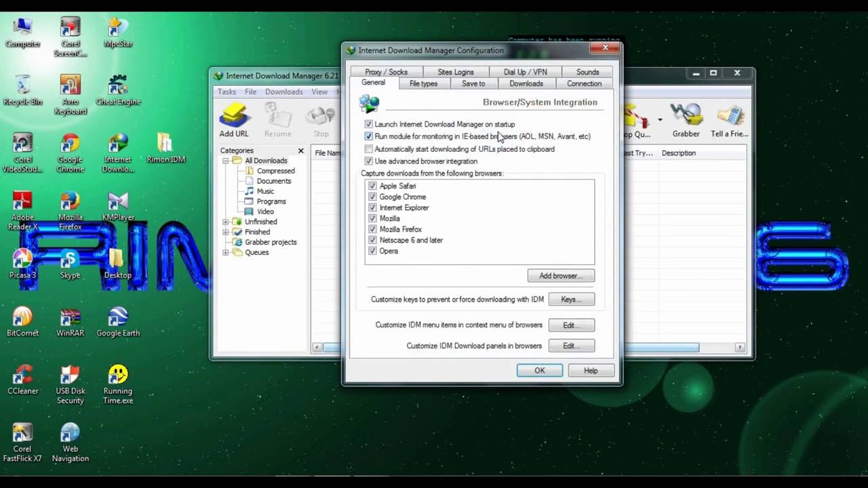
Task: Open KMPlayer desktop icon
Action: 118,206
